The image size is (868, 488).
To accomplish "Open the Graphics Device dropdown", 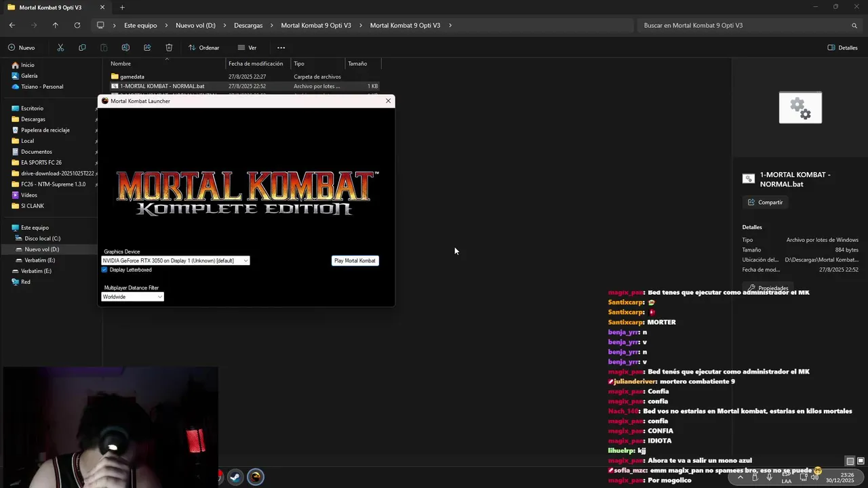I will pyautogui.click(x=176, y=261).
